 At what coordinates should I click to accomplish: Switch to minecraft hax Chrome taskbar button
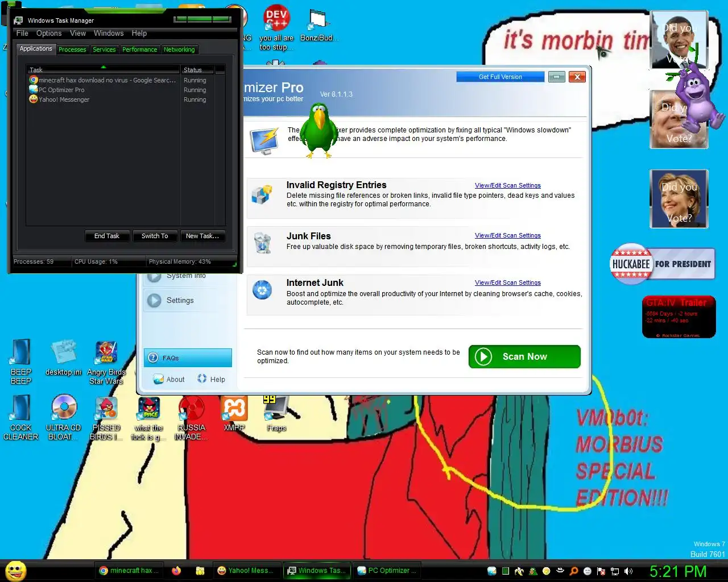coord(129,571)
